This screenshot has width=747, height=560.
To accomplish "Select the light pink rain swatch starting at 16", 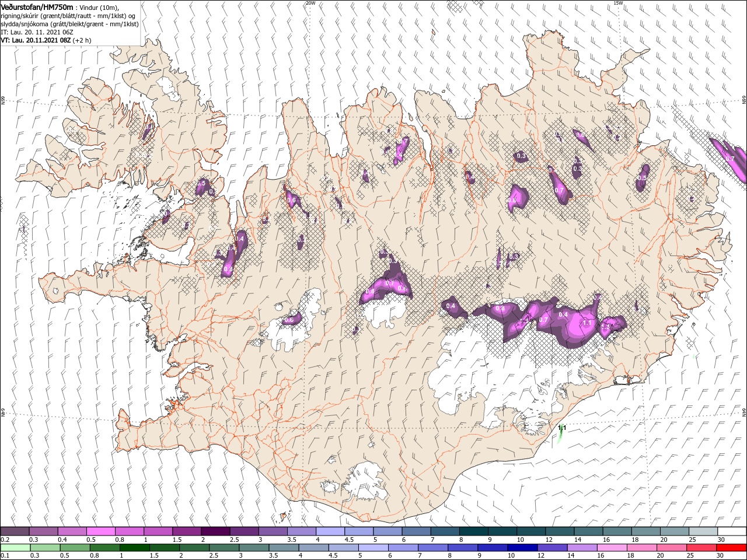I will tap(612, 548).
